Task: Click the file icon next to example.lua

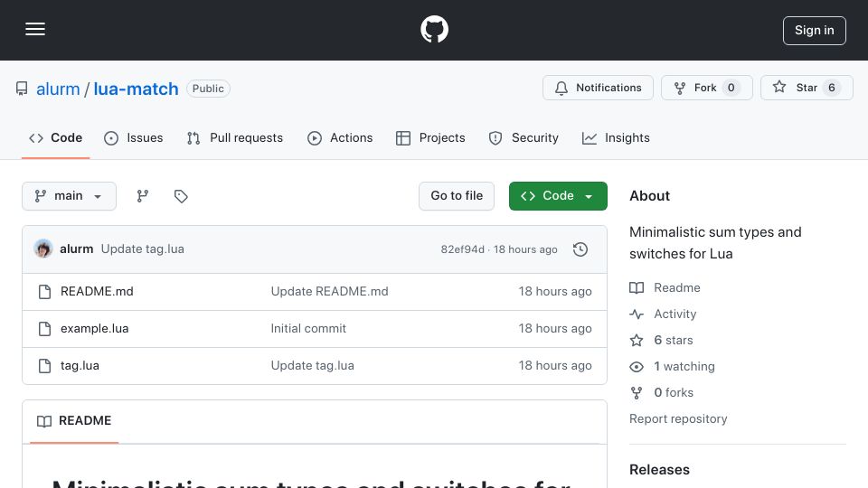Action: (45, 329)
